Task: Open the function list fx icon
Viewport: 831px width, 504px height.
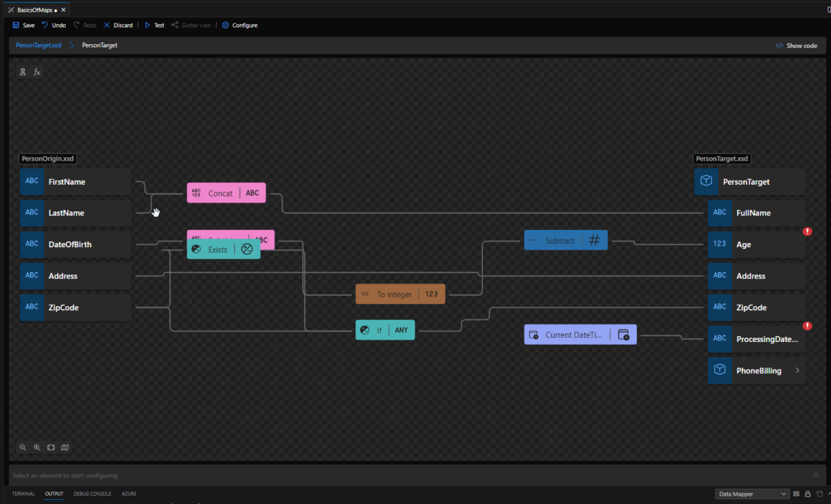Action: tap(37, 72)
